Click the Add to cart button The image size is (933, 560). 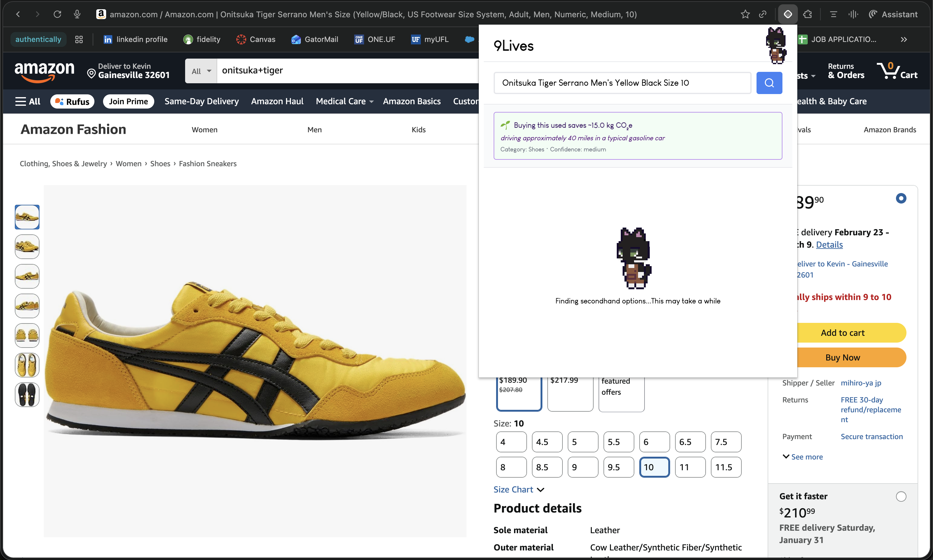(842, 332)
